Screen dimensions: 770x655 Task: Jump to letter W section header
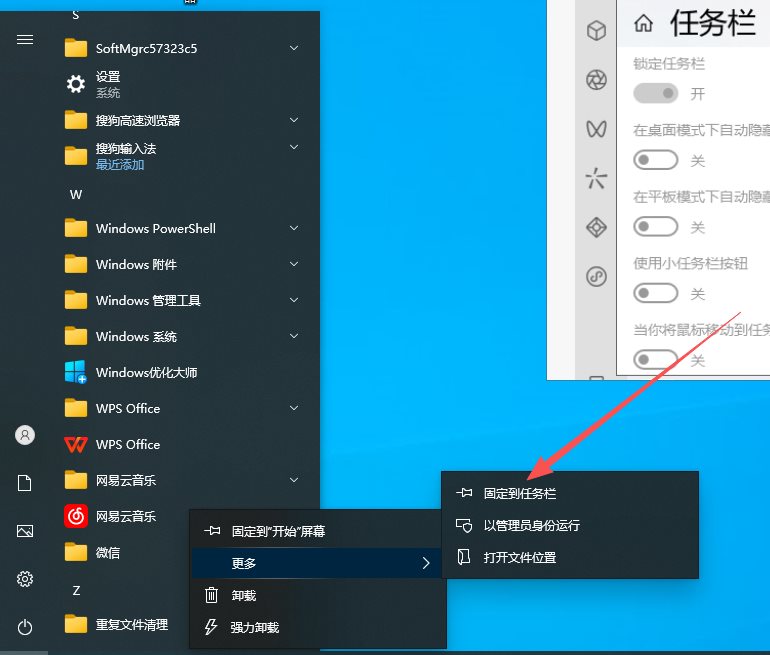tap(76, 195)
